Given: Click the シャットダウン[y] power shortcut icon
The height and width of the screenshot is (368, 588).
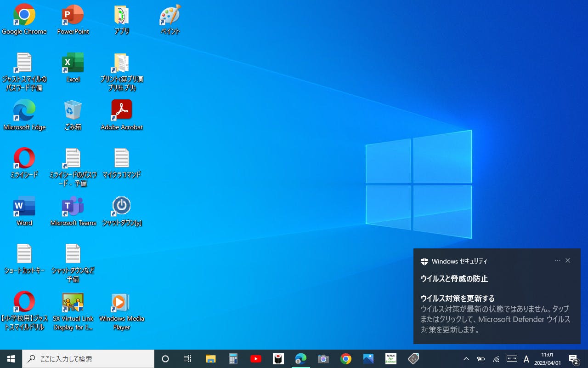Looking at the screenshot, I should tap(122, 207).
